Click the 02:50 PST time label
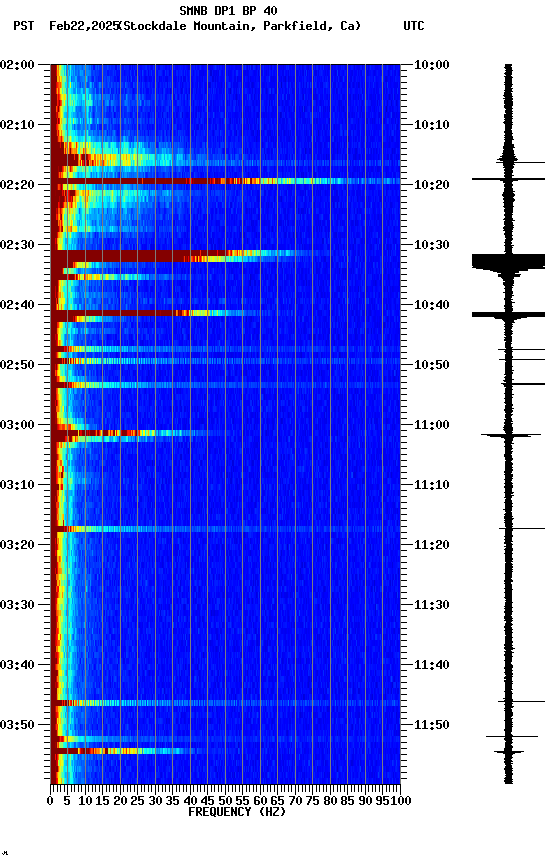552x864 pixels. [17, 365]
